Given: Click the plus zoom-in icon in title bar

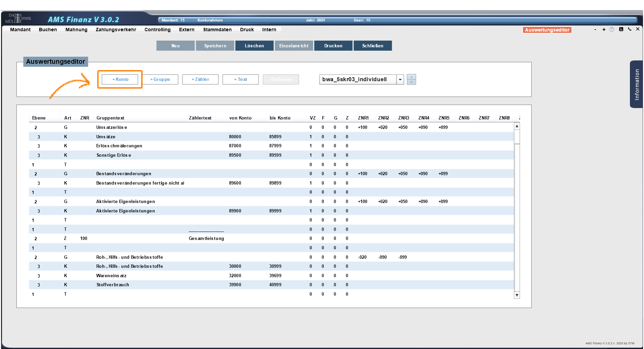Looking at the screenshot, I should 604,30.
